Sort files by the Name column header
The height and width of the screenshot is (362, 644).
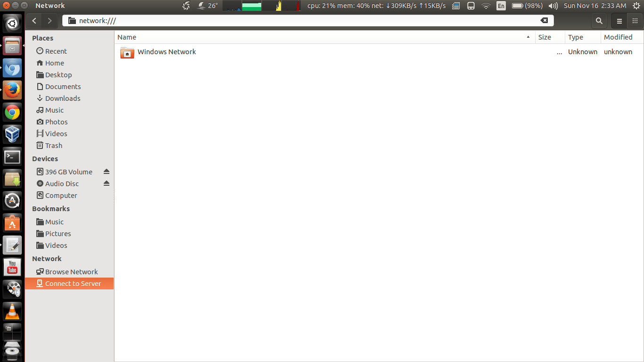[325, 37]
